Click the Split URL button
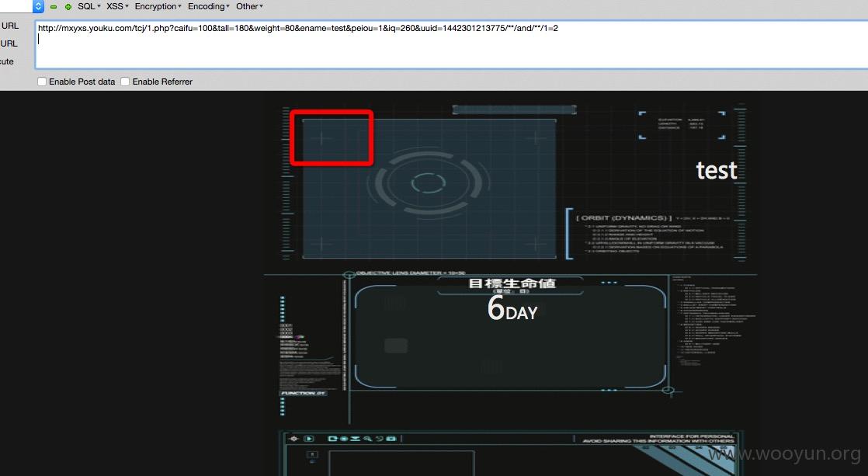The height and width of the screenshot is (476, 868). tap(9, 43)
